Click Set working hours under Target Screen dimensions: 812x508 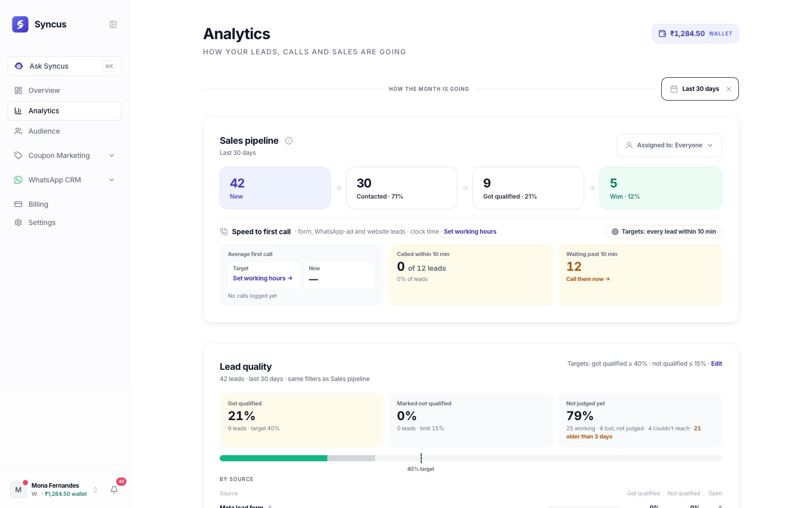point(262,278)
